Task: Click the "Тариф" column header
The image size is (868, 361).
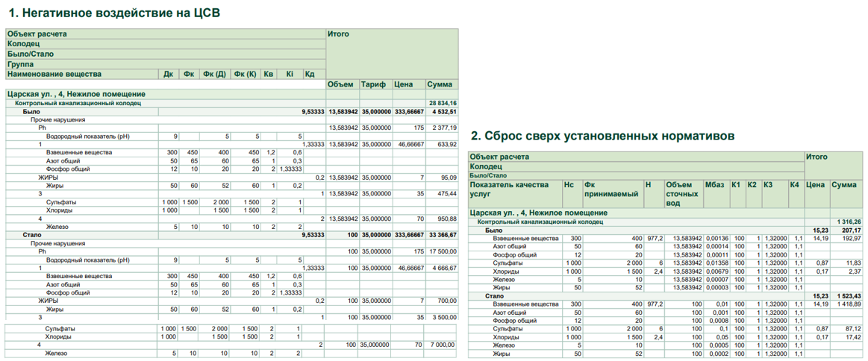Action: click(x=373, y=84)
